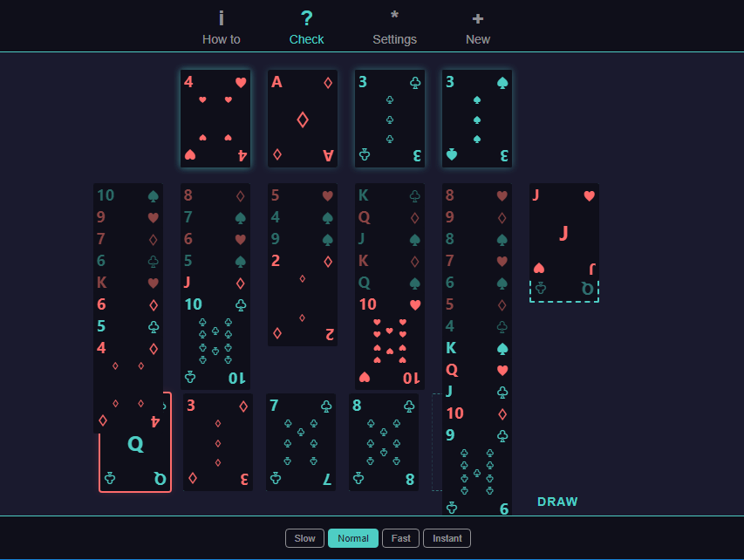744x560 pixels.
Task: Select the 4 of diamonds tableau card
Action: pyautogui.click(x=128, y=385)
